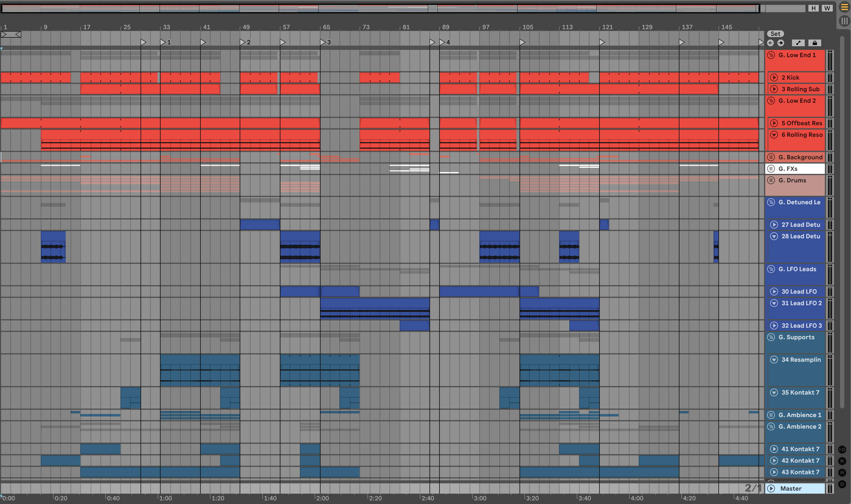Toggle Automation Mode button
The height and width of the screenshot is (504, 851).
[798, 43]
